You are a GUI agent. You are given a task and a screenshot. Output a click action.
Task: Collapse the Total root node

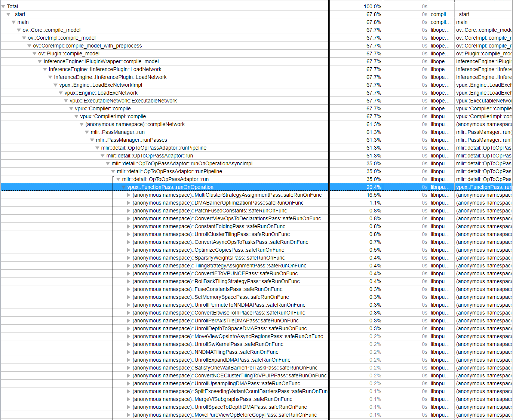point(3,6)
